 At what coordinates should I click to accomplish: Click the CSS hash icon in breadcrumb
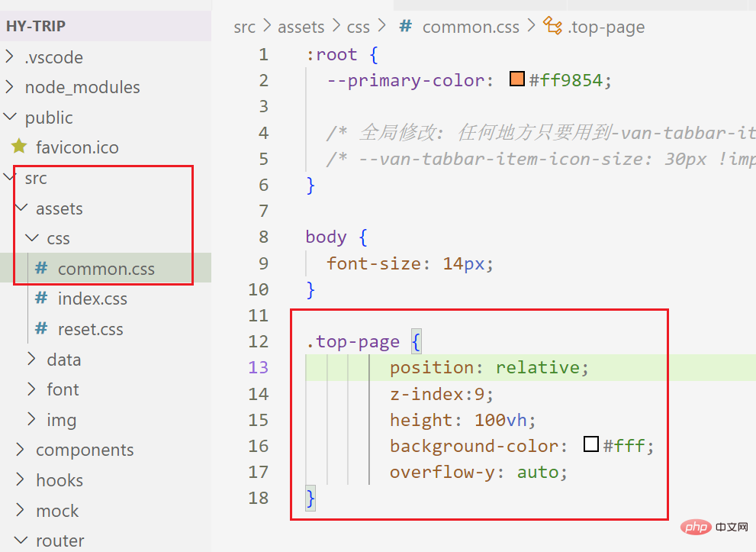(x=406, y=26)
